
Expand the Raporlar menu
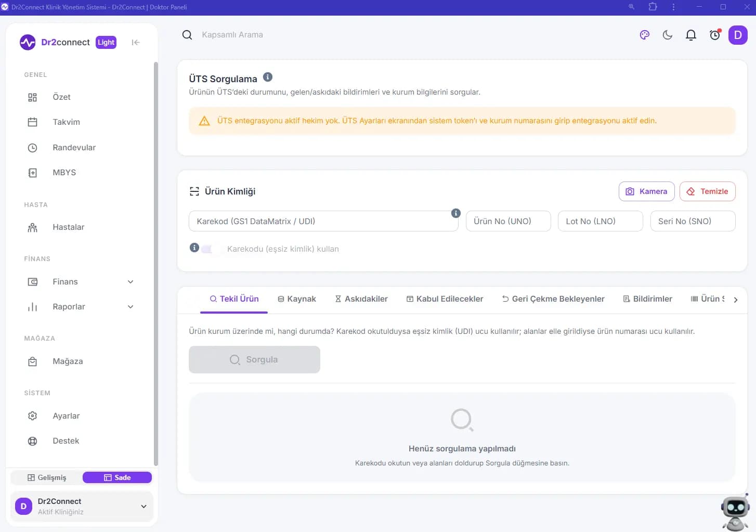click(x=81, y=307)
